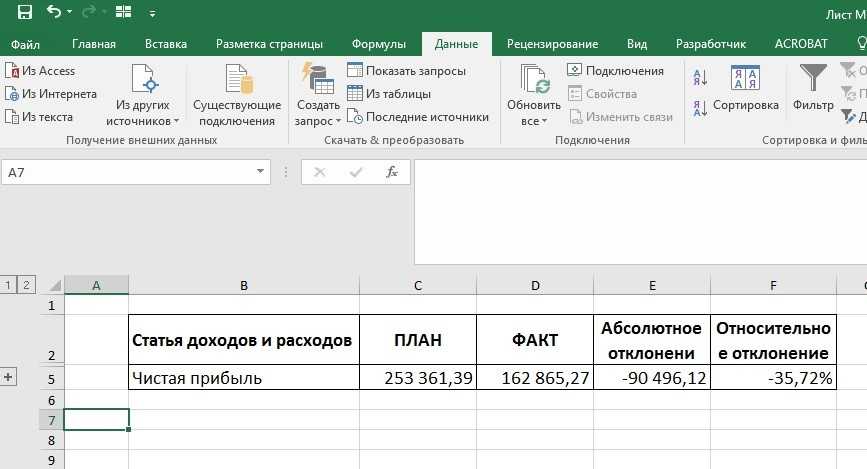Switch to the Формулы tab

(378, 44)
